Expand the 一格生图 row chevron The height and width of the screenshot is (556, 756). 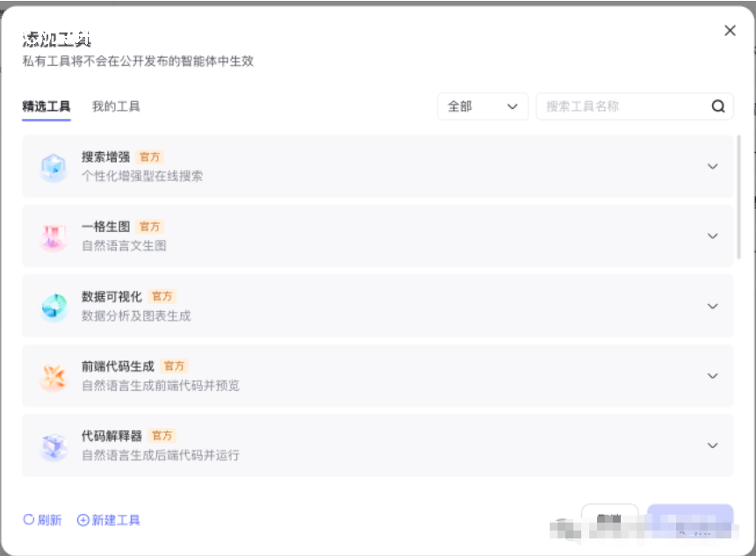[712, 235]
